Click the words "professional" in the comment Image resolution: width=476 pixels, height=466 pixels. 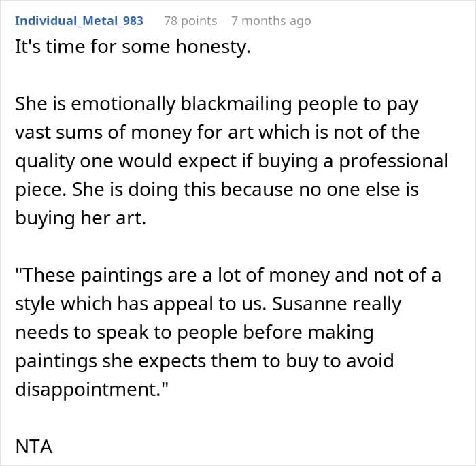click(394, 161)
